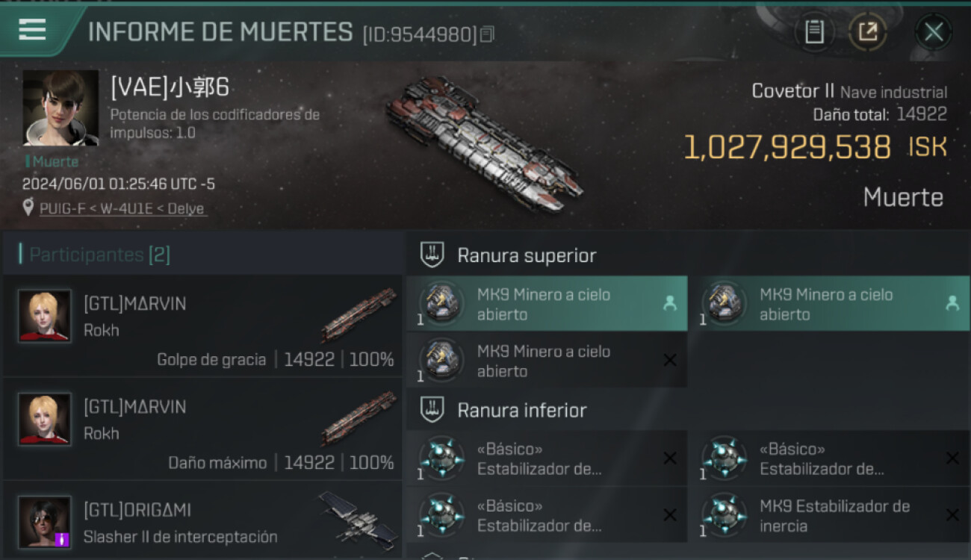The height and width of the screenshot is (560, 971).
Task: Click the clipboard report icon
Action: (814, 32)
